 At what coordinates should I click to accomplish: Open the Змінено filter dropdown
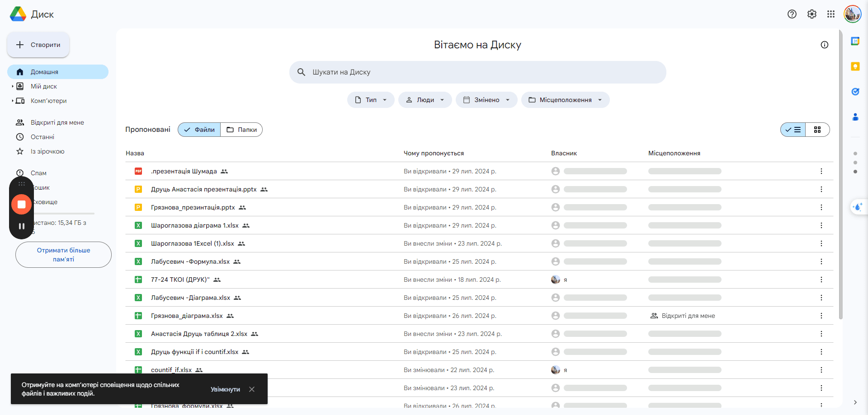click(486, 100)
